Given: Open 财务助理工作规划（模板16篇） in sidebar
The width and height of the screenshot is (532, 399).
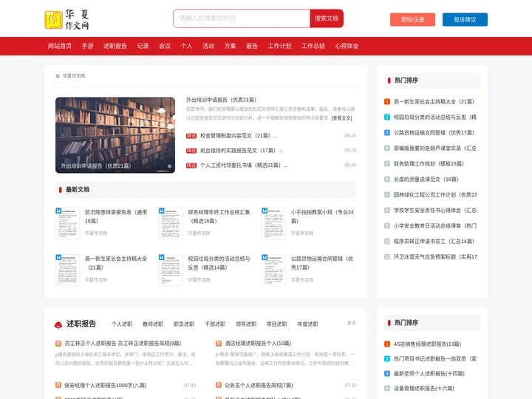Looking at the screenshot, I should [x=429, y=163].
